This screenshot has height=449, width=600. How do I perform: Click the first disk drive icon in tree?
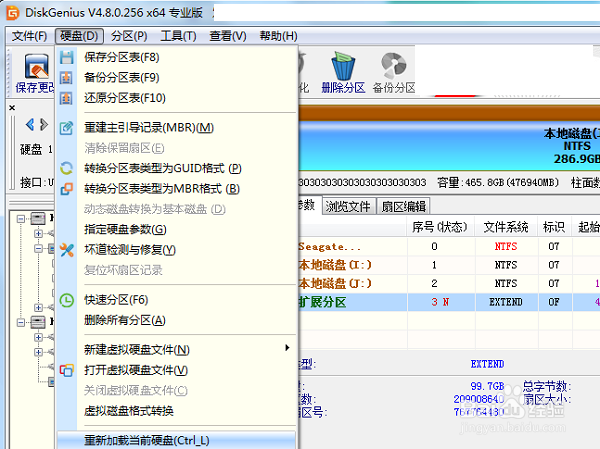pyautogui.click(x=38, y=219)
